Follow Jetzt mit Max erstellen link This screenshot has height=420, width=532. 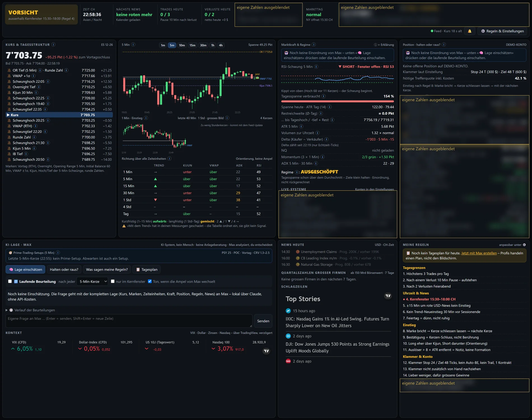click(x=479, y=253)
